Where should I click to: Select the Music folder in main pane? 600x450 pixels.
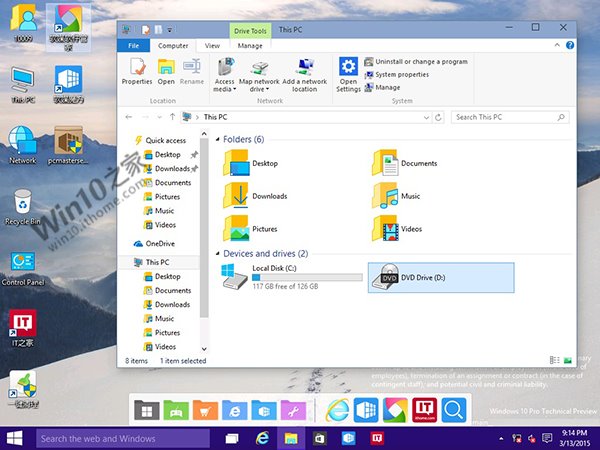410,196
